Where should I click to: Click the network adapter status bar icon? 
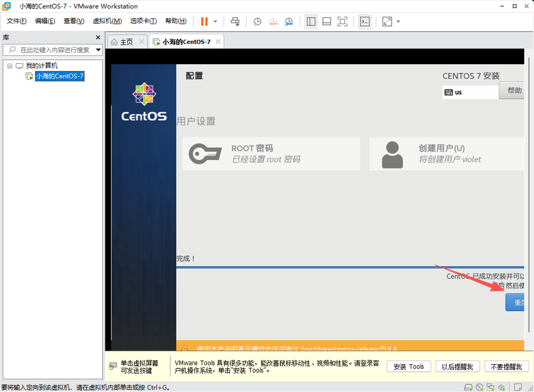pyautogui.click(x=490, y=387)
